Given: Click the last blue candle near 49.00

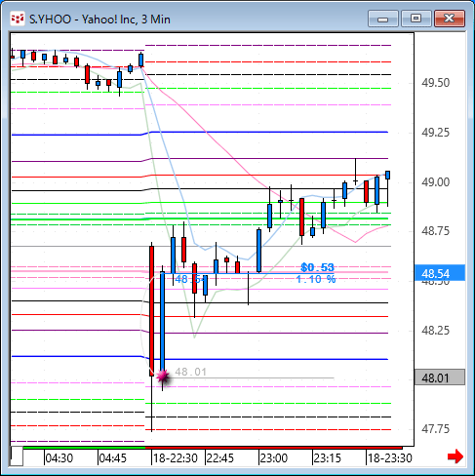Looking at the screenshot, I should (x=387, y=175).
